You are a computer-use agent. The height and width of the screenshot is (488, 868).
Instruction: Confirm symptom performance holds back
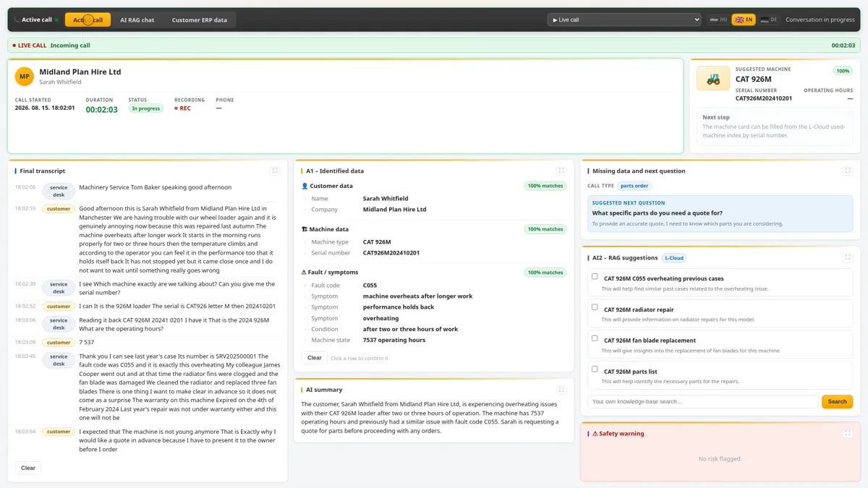(x=434, y=307)
